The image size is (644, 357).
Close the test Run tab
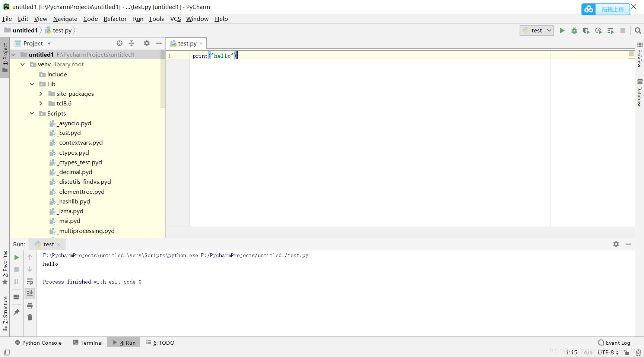[x=58, y=244]
